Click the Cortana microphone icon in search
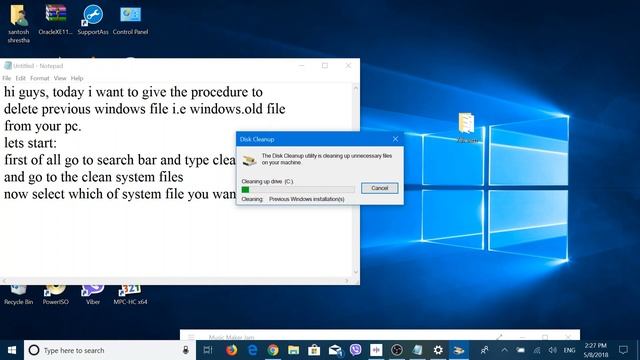The height and width of the screenshot is (360, 640). (x=186, y=350)
